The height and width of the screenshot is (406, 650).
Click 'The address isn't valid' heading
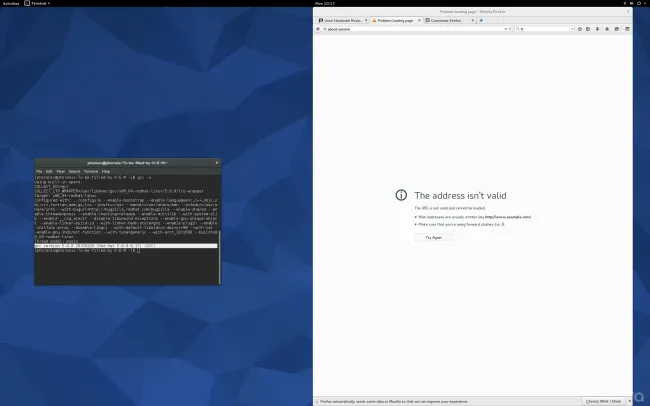[x=460, y=196]
